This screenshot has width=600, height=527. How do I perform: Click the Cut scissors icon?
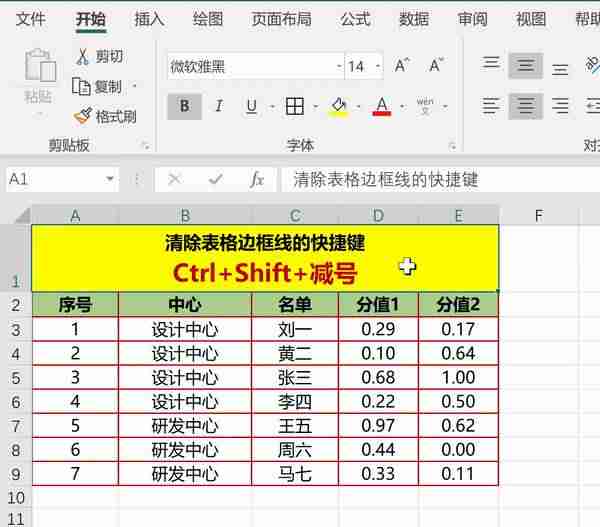pos(83,57)
